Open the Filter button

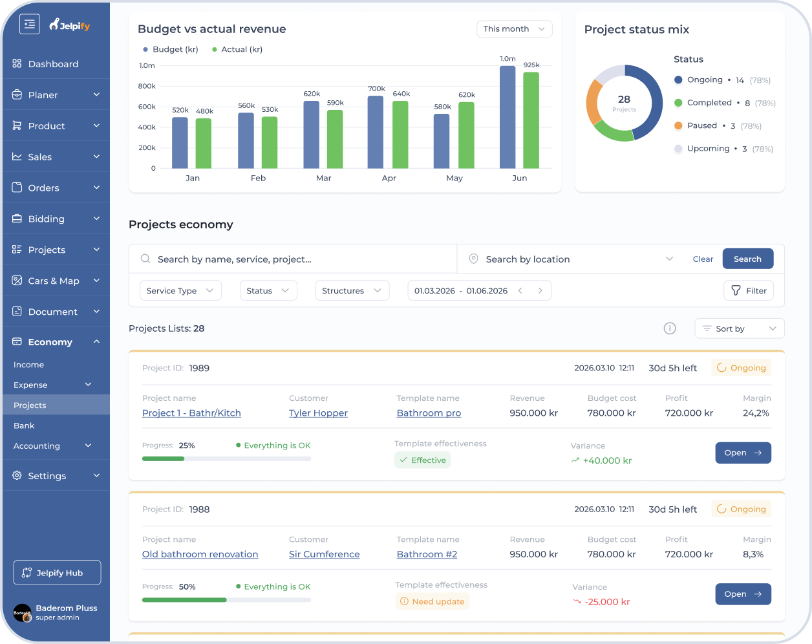coord(749,291)
